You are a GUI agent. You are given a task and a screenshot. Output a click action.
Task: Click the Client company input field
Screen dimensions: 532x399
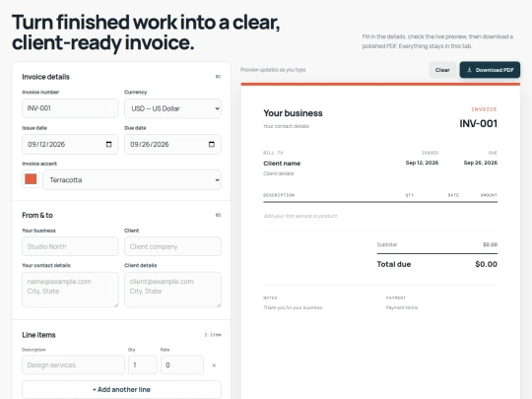[x=172, y=246]
